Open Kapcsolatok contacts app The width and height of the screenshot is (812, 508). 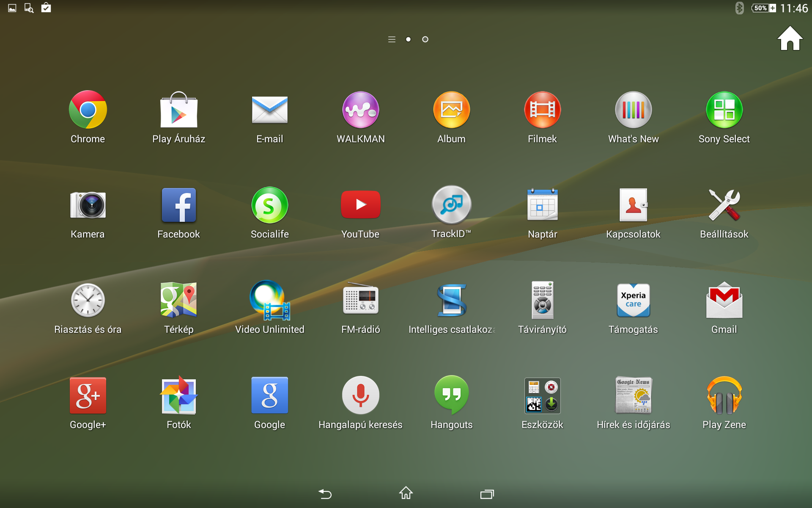pos(634,205)
